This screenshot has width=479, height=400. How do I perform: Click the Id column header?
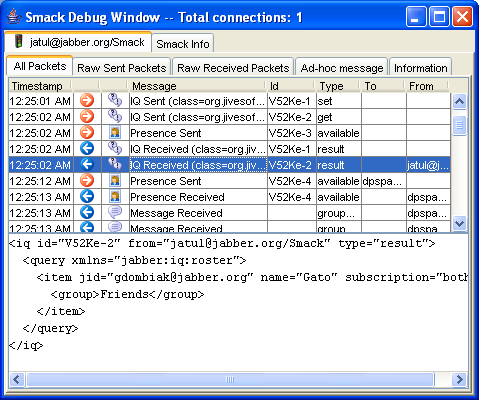click(x=291, y=86)
